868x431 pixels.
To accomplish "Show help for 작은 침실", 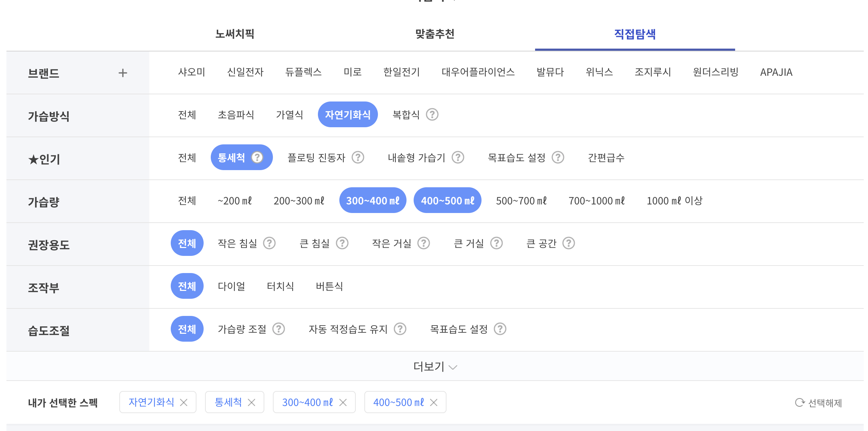I will (x=269, y=243).
